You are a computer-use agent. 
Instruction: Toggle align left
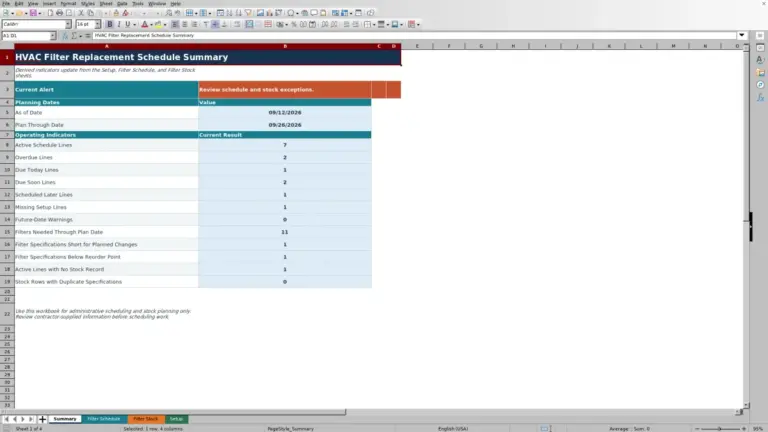point(174,24)
